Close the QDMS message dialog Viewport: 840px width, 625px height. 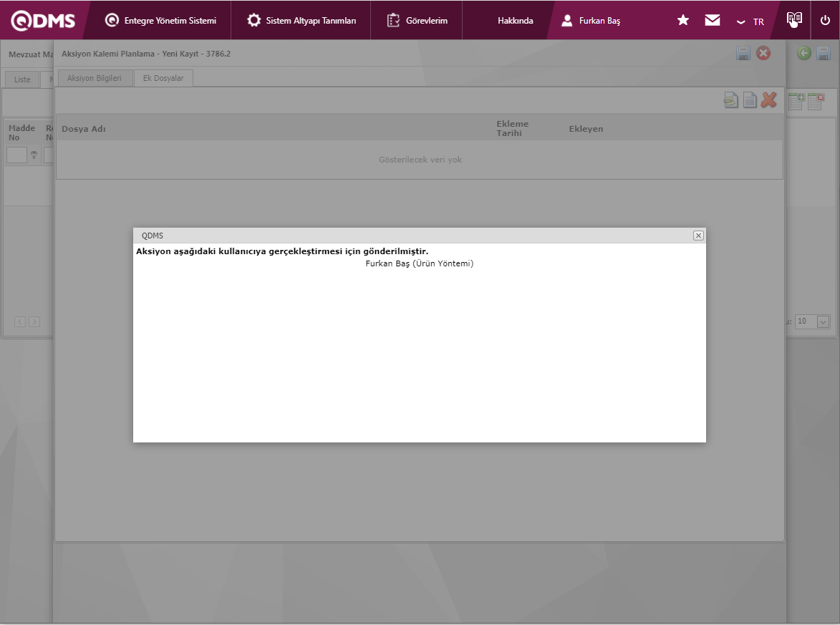pyautogui.click(x=698, y=236)
